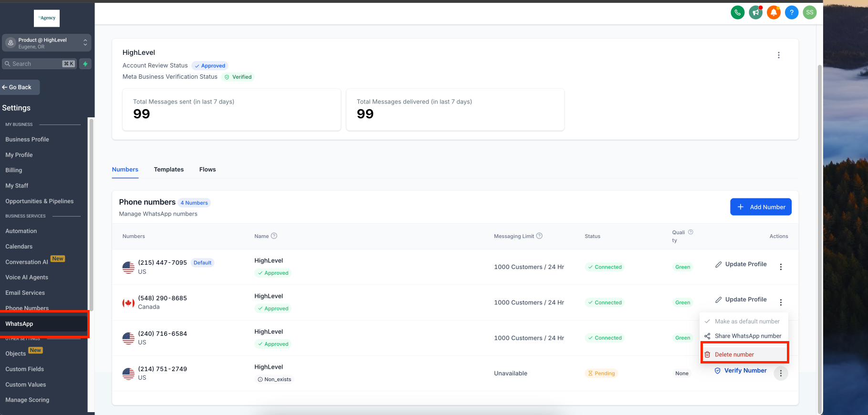The height and width of the screenshot is (415, 868).
Task: Open Custom Values settings
Action: coord(26,384)
